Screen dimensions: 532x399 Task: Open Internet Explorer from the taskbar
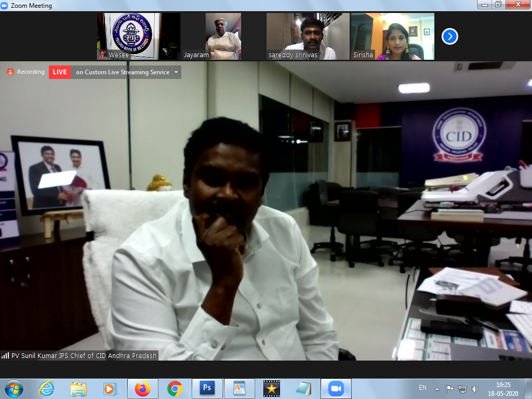46,388
